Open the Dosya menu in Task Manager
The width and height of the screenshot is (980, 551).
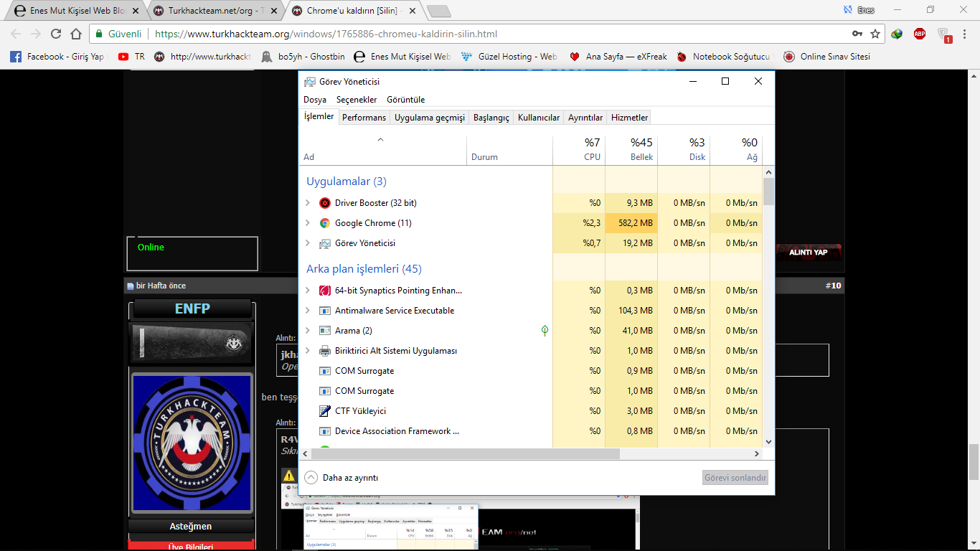[315, 100]
